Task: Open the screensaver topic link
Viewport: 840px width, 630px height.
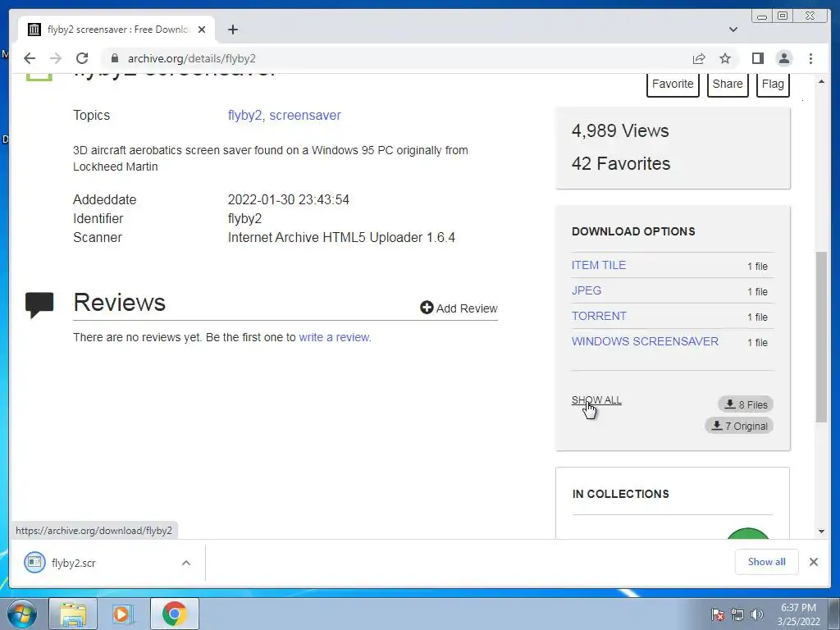Action: pyautogui.click(x=305, y=115)
